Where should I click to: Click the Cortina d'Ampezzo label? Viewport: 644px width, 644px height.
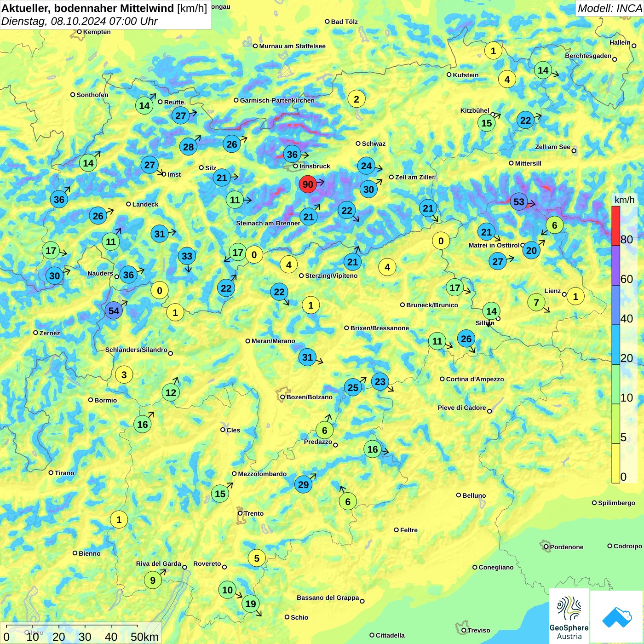[475, 379]
